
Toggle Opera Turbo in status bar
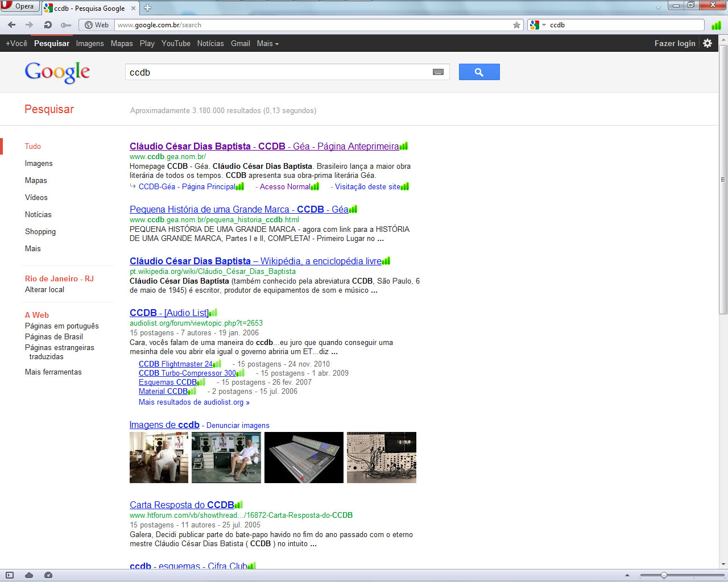click(x=48, y=575)
